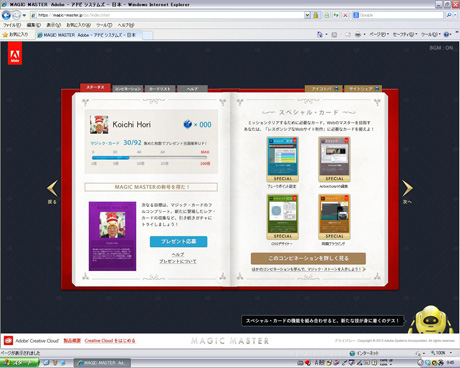Go to next page with right arrow
Viewport: 460px width, 368px height.
407,188
